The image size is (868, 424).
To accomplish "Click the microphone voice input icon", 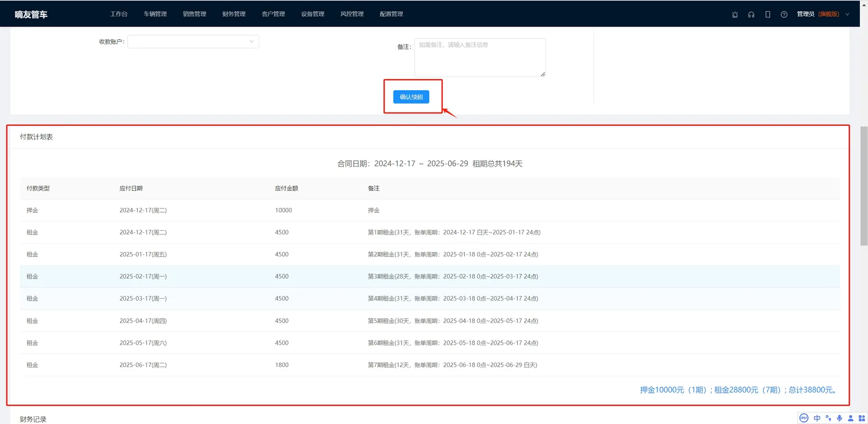I will tap(839, 418).
